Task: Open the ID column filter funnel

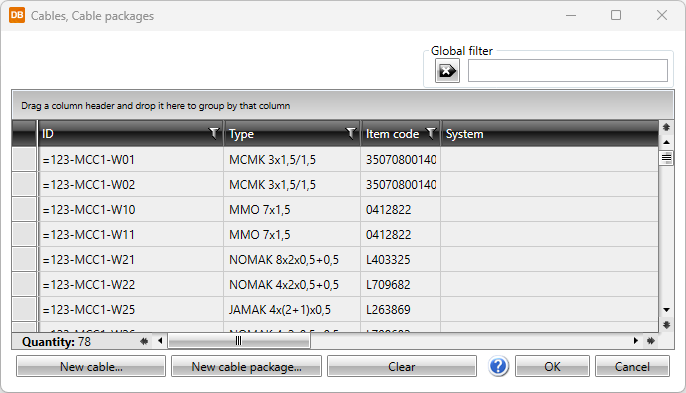Action: 214,133
